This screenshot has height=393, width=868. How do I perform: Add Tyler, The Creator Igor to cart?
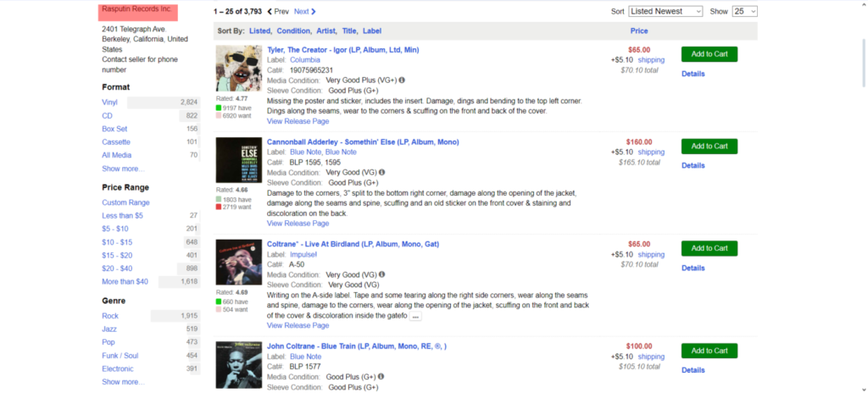[709, 54]
